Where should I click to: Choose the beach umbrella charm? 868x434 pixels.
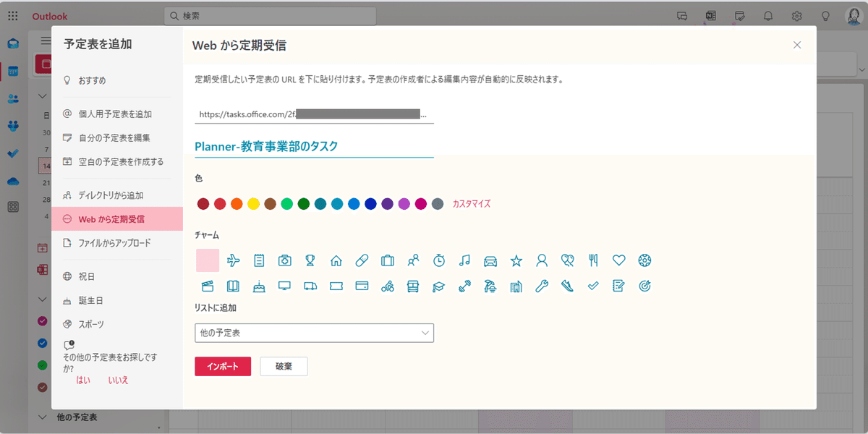coord(490,286)
